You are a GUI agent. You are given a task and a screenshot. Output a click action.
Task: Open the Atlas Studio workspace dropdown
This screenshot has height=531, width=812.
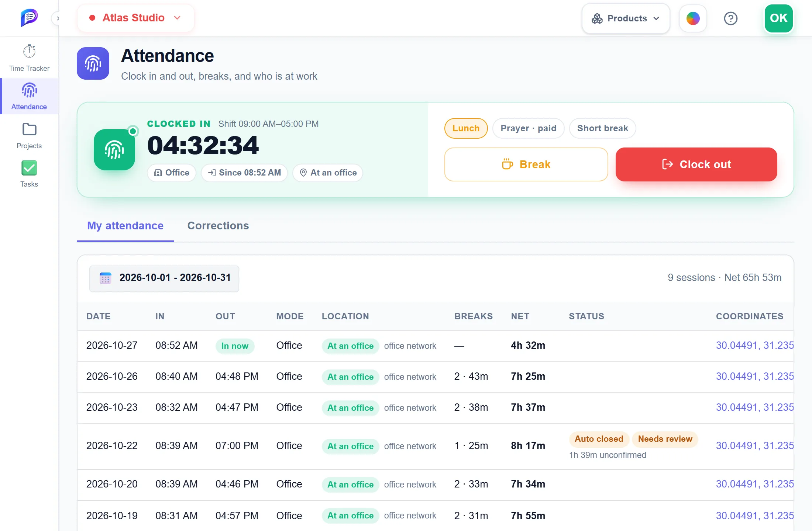135,18
